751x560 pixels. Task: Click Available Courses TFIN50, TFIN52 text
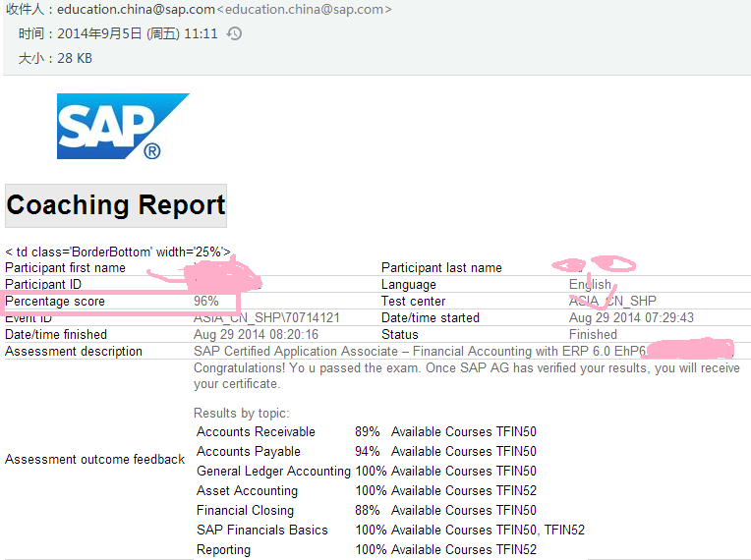coord(488,530)
